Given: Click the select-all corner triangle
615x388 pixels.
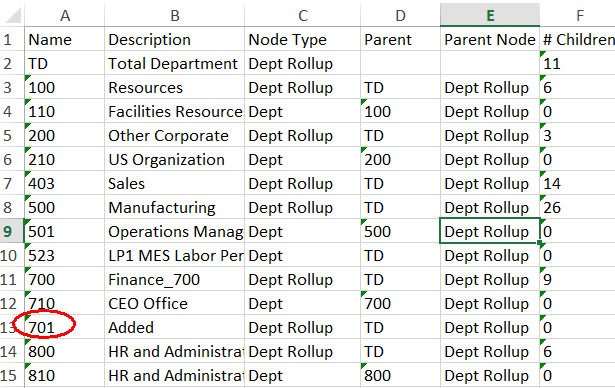Looking at the screenshot, I should (13, 16).
